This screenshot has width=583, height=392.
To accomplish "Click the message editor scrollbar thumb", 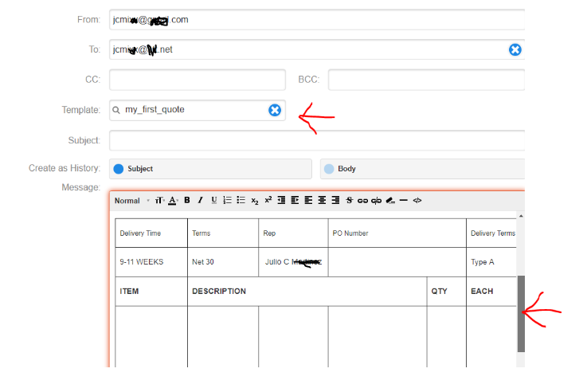I will point(521,314).
